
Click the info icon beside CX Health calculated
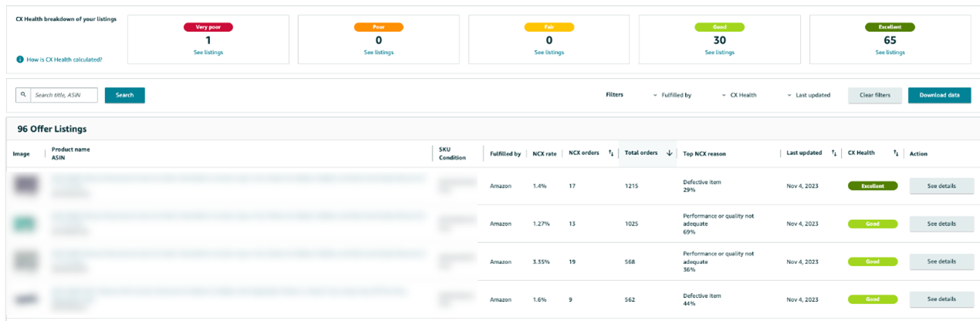pos(19,59)
